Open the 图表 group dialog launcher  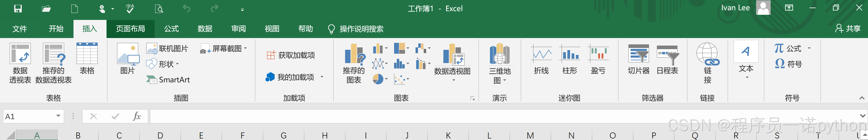click(x=472, y=98)
